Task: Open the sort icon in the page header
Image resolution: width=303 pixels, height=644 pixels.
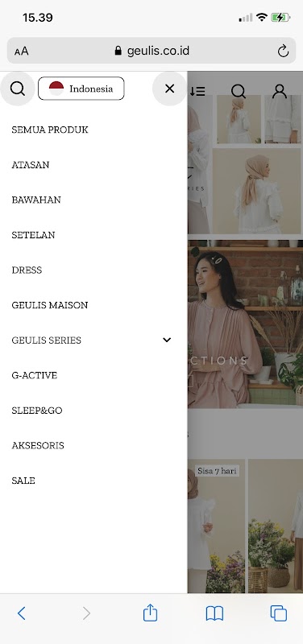Action: [x=197, y=91]
